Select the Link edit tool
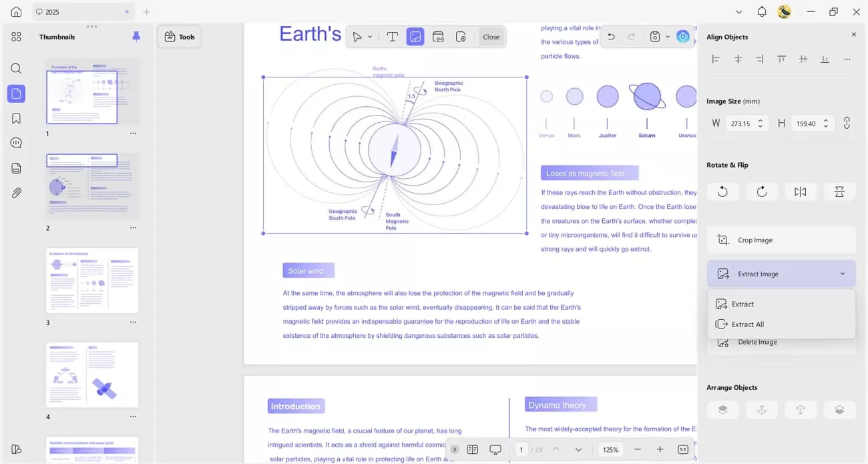Viewport: 868px width, 464px height. [x=439, y=37]
